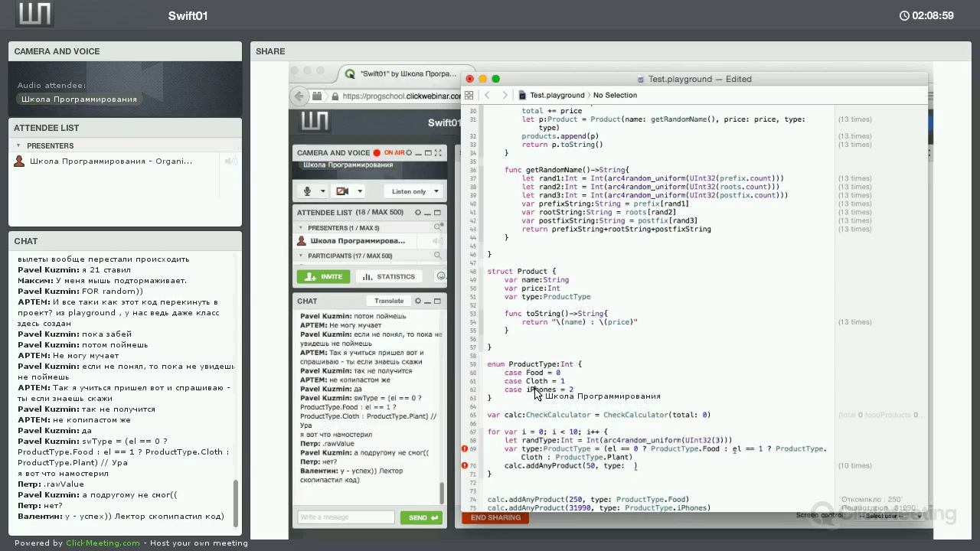This screenshot has width=980, height=551.
Task: Open the Listen only mode dropdown
Action: [x=414, y=191]
